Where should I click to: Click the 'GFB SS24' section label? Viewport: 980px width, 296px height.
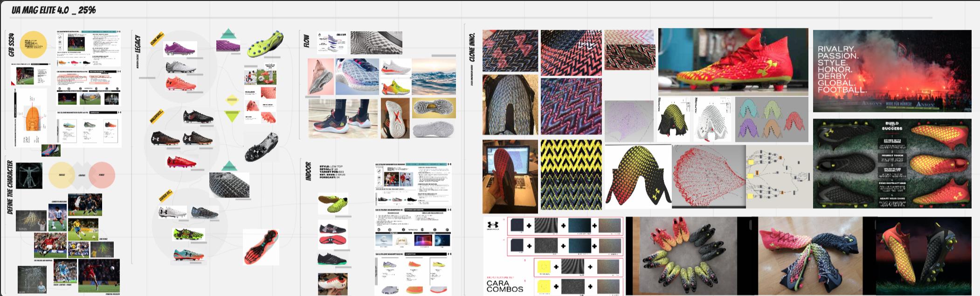coord(12,45)
